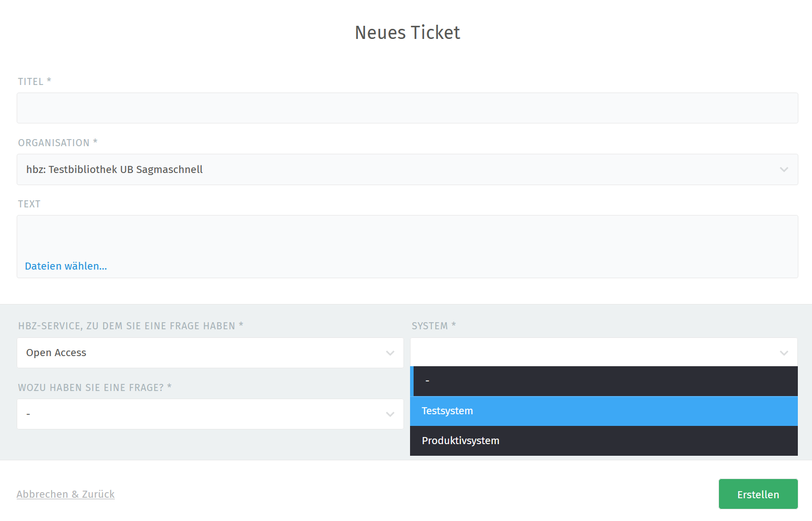
Task: Open the Organisation dropdown showing hbz: Testbibliothek
Action: coord(394,169)
